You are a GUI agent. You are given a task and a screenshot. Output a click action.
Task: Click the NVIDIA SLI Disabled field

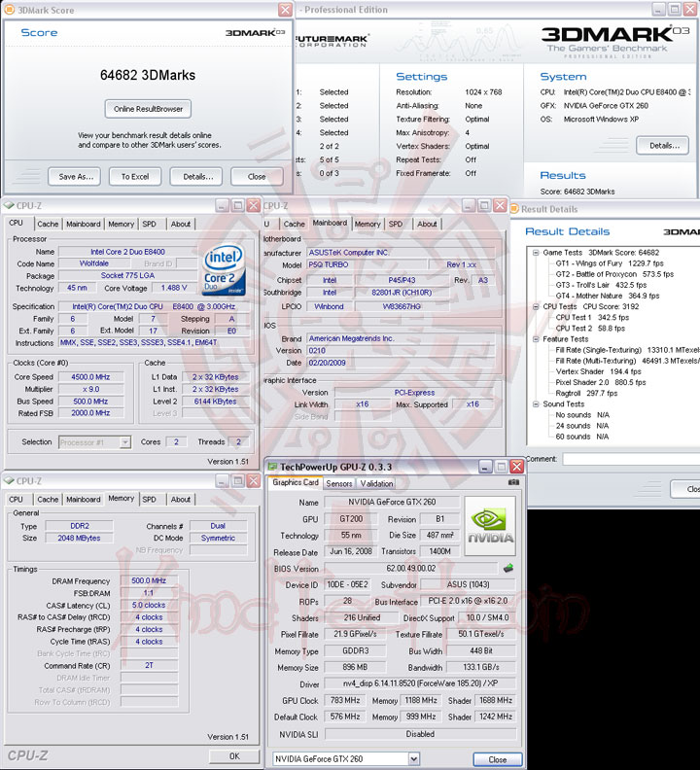(x=420, y=734)
